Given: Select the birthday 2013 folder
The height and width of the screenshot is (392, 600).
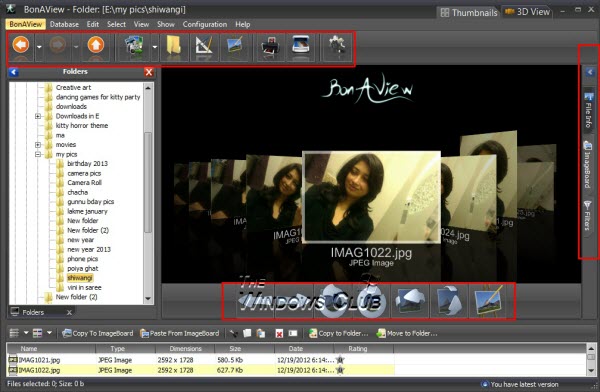Looking at the screenshot, I should [87, 164].
